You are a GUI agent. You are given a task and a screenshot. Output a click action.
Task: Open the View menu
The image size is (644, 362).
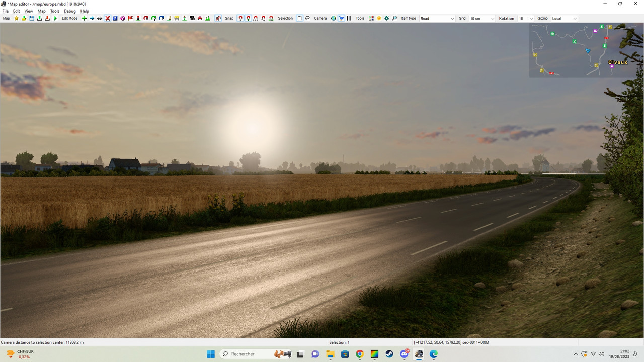pyautogui.click(x=29, y=11)
